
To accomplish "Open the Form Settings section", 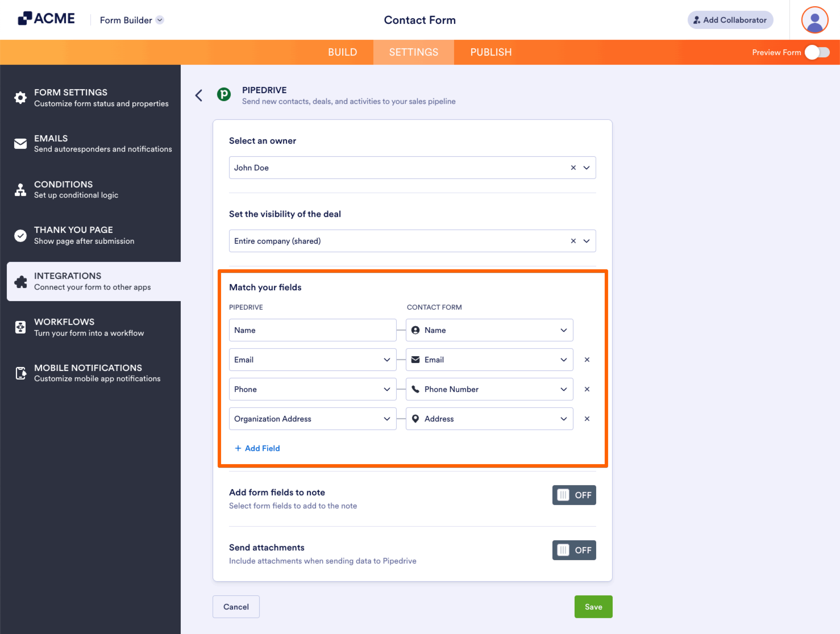I will (21, 97).
